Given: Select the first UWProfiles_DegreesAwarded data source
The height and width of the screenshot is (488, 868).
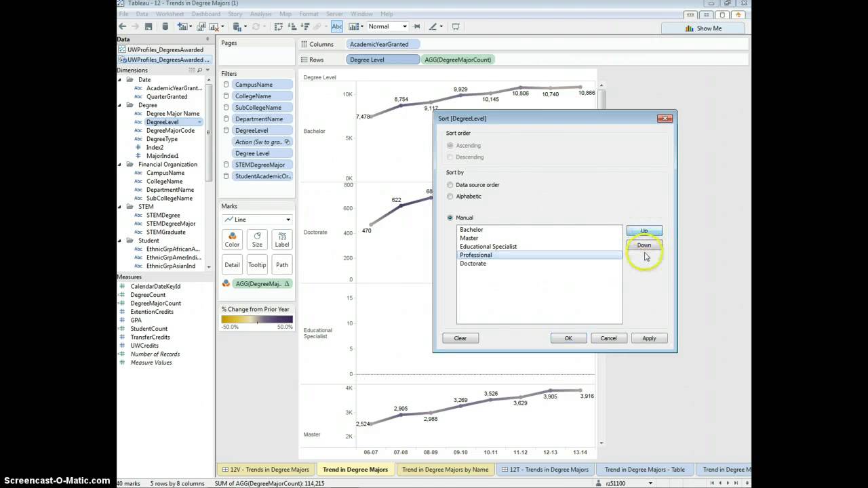Looking at the screenshot, I should click(x=165, y=49).
